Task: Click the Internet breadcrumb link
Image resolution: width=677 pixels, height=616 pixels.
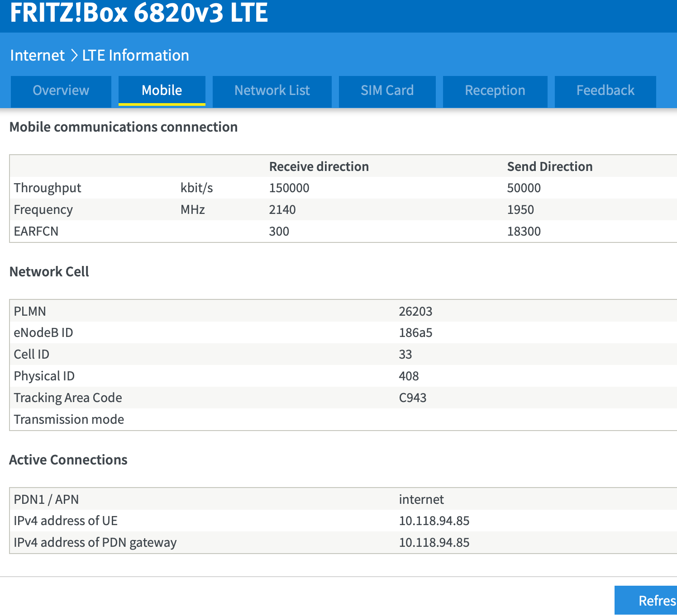Action: tap(38, 55)
